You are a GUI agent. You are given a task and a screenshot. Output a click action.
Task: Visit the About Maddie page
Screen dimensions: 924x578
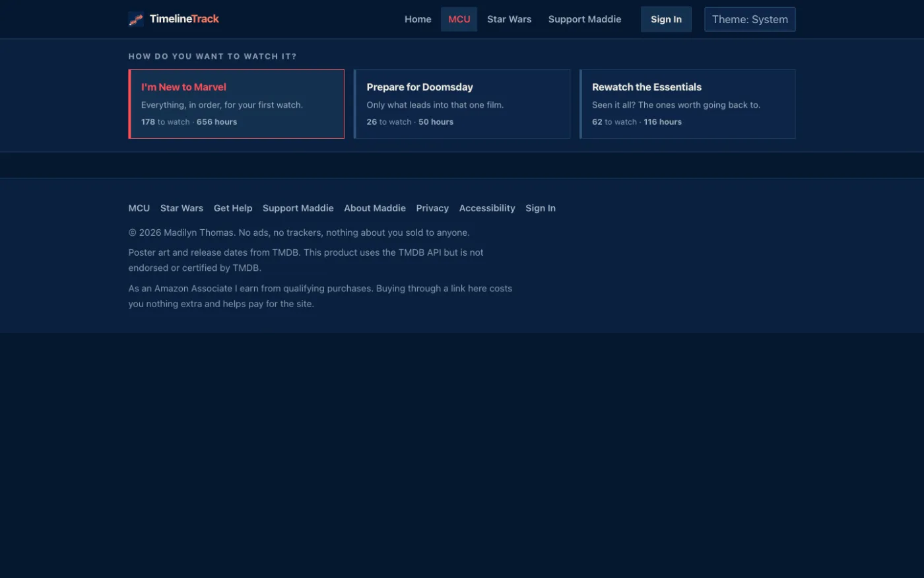click(375, 208)
